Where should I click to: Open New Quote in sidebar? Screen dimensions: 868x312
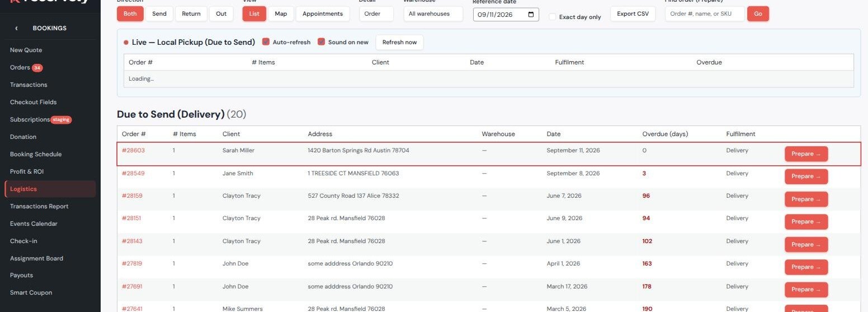click(26, 50)
